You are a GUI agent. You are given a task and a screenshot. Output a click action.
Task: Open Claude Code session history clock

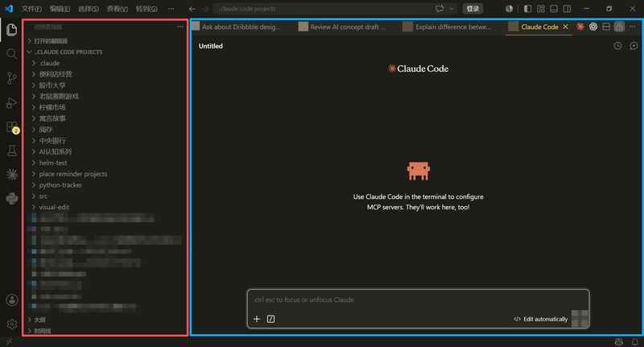click(x=617, y=46)
